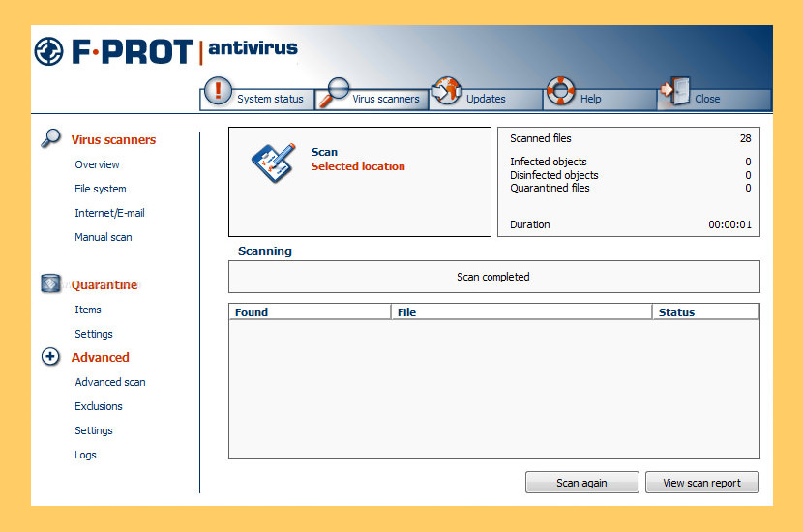The height and width of the screenshot is (532, 803).
Task: Click the Quarantine shield icon in sidebar
Action: point(51,284)
